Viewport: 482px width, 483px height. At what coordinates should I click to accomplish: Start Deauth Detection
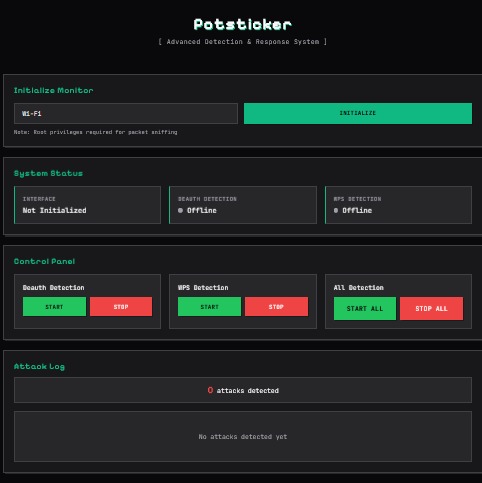54,307
